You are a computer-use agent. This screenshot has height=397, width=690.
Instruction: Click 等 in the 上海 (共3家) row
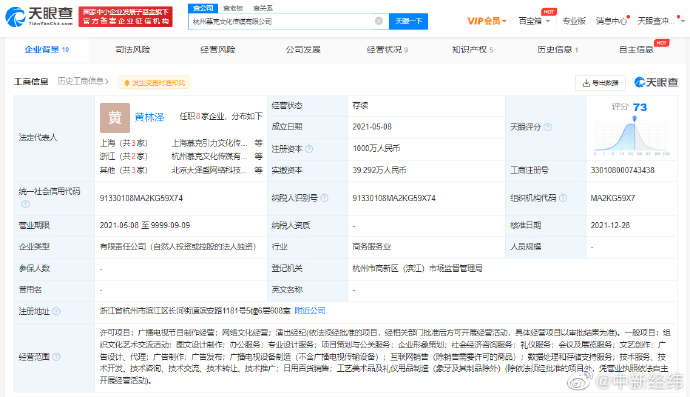[x=258, y=143]
